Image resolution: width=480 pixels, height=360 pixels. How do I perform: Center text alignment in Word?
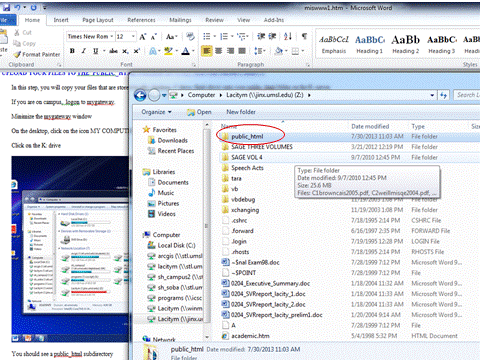pos(219,51)
